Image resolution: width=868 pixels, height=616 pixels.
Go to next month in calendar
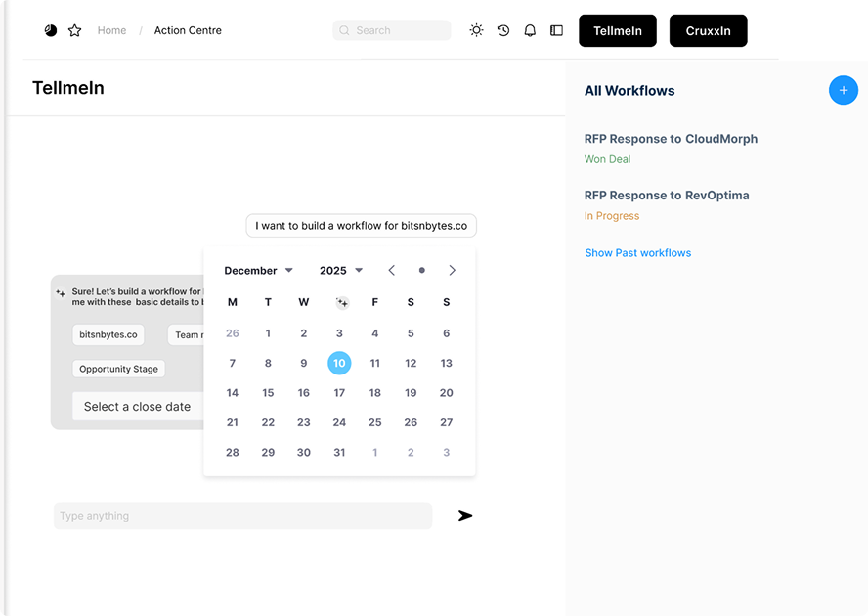tap(453, 270)
